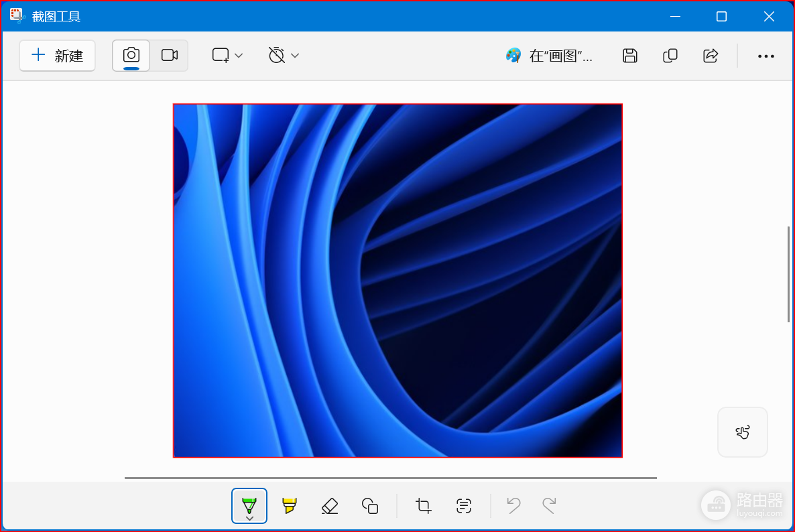Image resolution: width=795 pixels, height=532 pixels.
Task: Edit the capture in Paint (在"画图")
Action: coord(549,55)
